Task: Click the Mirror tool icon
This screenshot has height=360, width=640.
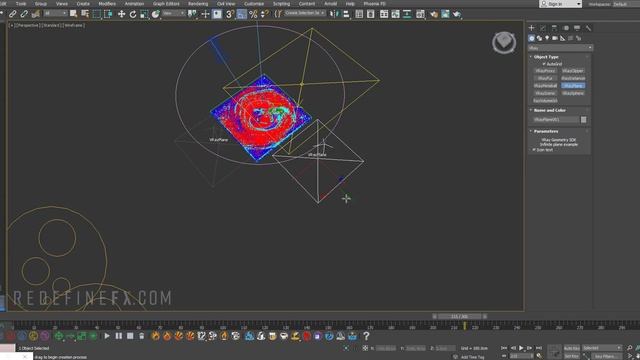Action: click(335, 14)
